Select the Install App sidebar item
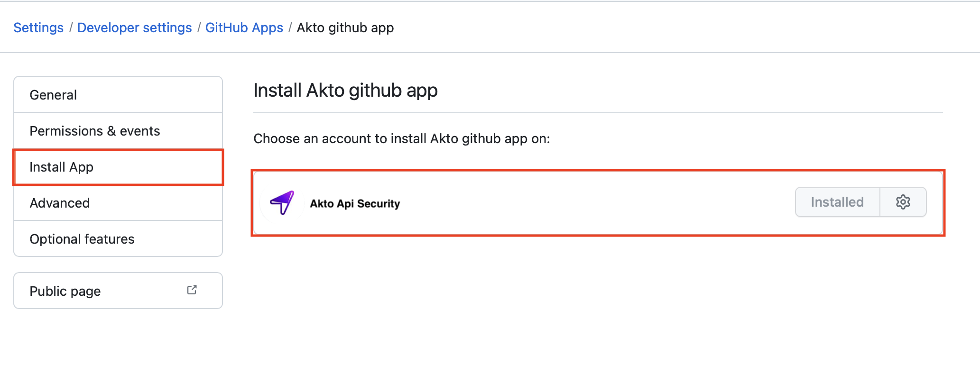The image size is (980, 383). click(61, 167)
